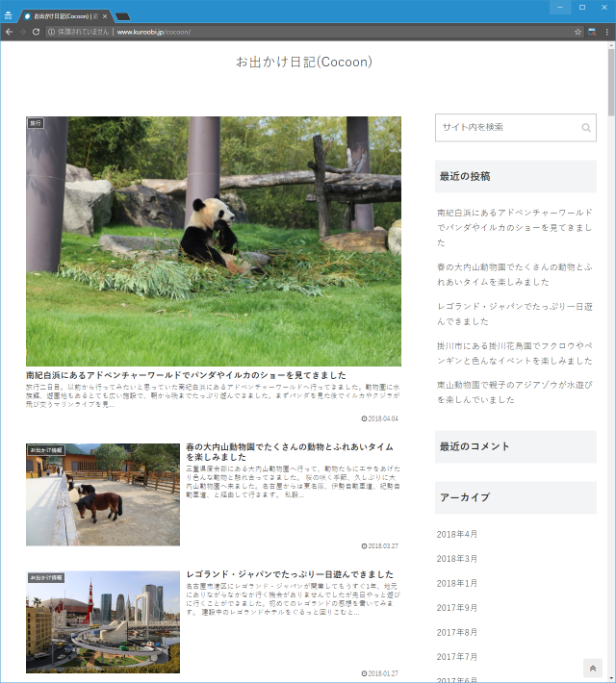Open the 2017年8月 archive

coord(457,632)
